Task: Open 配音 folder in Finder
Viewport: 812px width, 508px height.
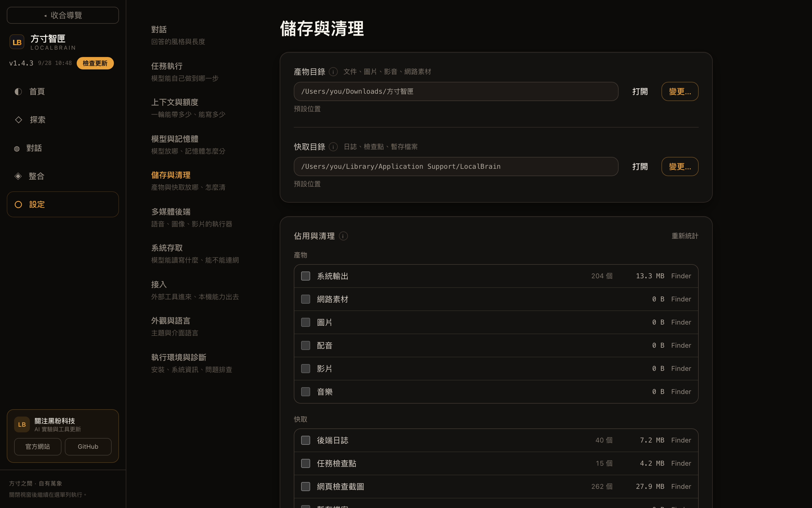Action: pyautogui.click(x=681, y=345)
